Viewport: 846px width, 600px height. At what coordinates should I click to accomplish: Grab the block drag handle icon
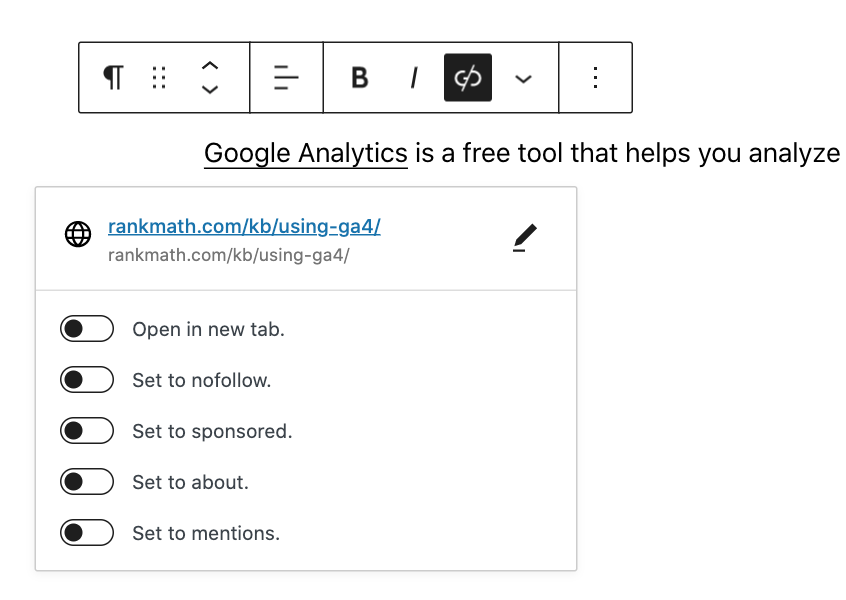point(159,78)
